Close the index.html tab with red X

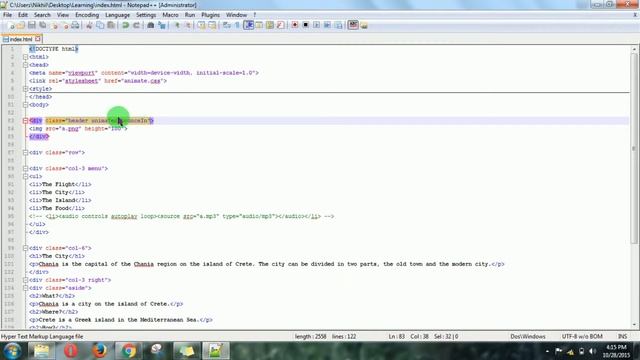point(38,39)
